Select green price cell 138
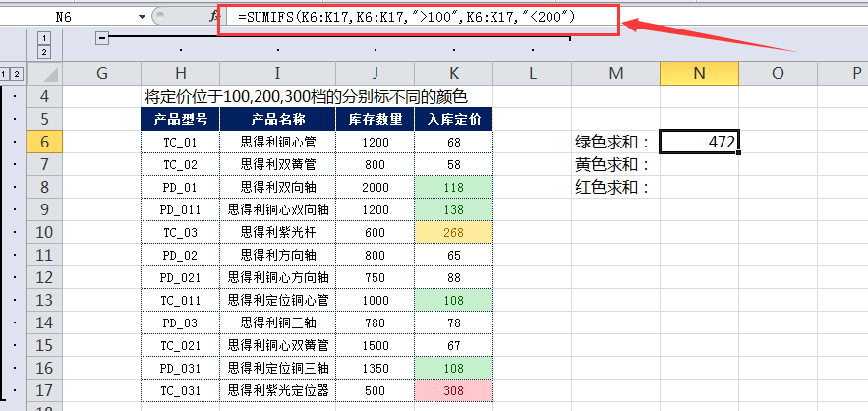Image resolution: width=868 pixels, height=411 pixels. point(454,210)
